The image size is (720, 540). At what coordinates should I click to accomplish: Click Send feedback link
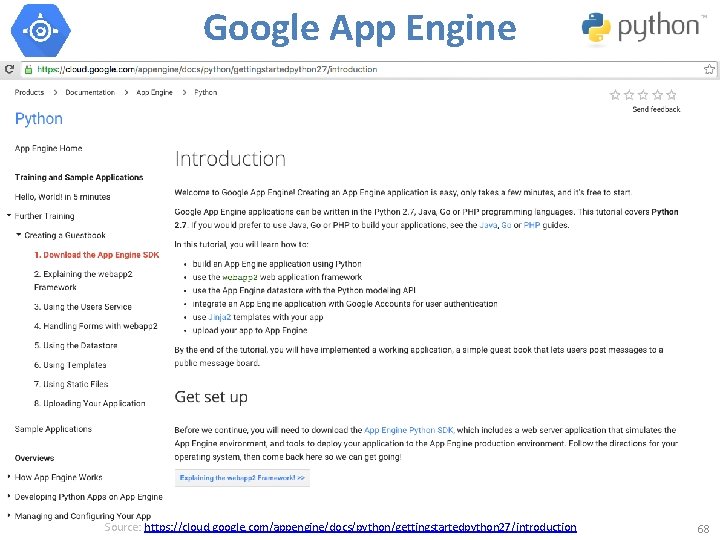[x=656, y=109]
